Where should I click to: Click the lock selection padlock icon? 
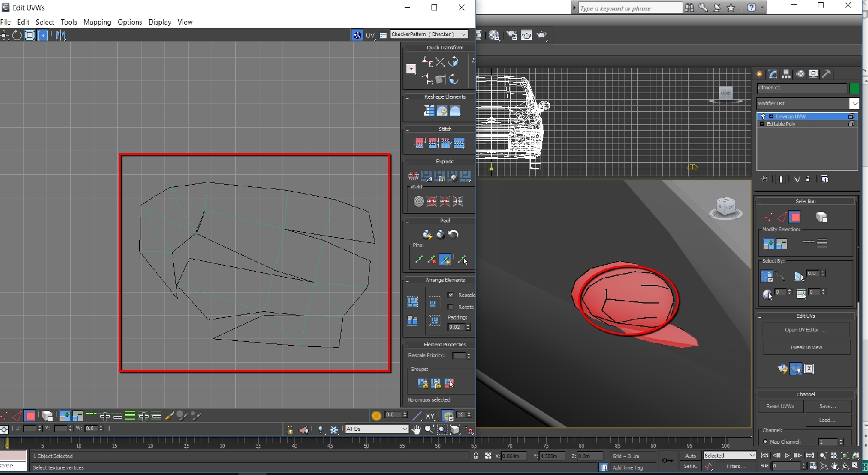(x=290, y=430)
